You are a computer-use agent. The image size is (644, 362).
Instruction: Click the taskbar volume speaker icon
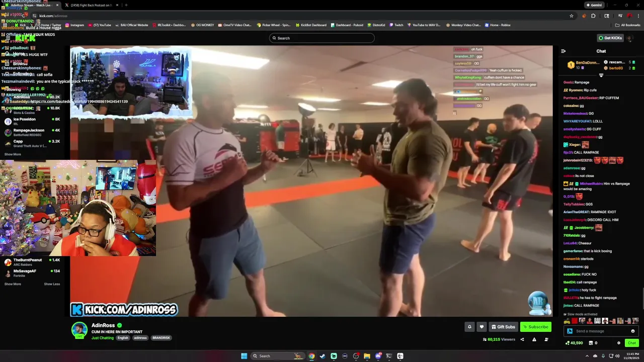(x=618, y=356)
